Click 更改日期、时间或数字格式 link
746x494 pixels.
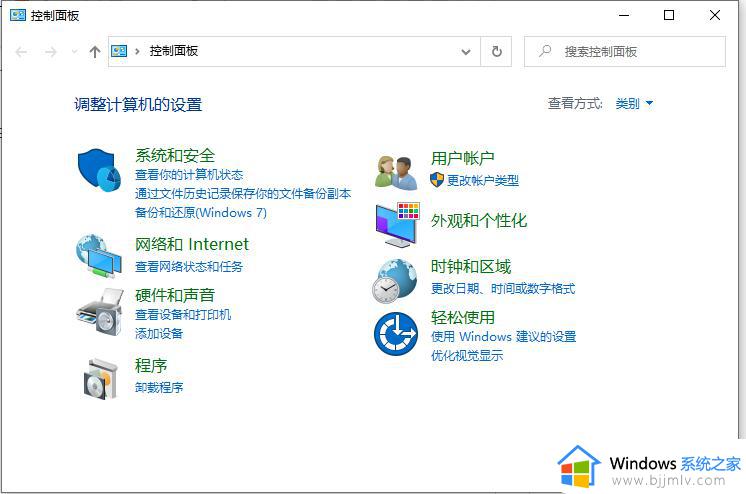click(x=503, y=288)
